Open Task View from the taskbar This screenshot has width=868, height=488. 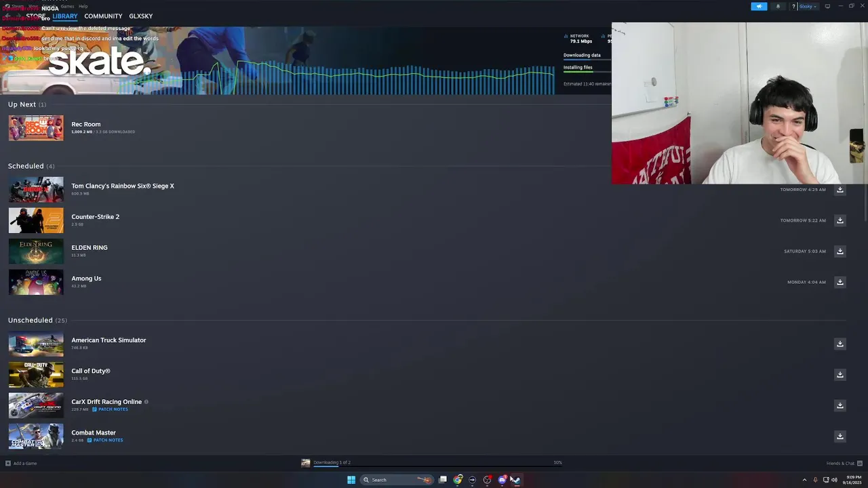443,480
